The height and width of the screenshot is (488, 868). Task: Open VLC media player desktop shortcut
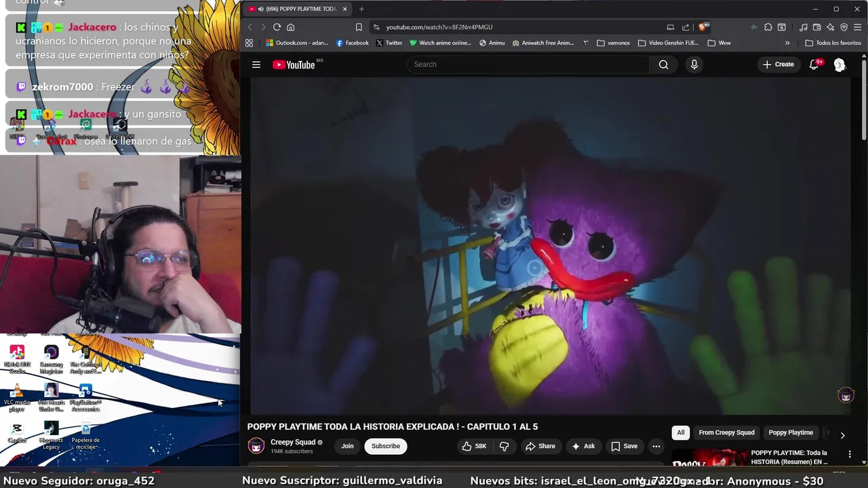point(17,397)
